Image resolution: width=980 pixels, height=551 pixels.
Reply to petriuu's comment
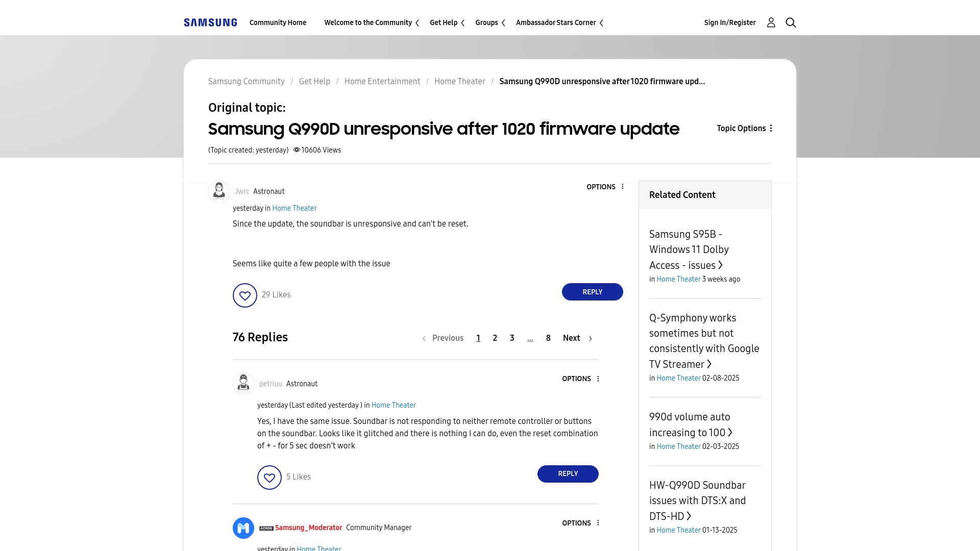[x=568, y=474]
